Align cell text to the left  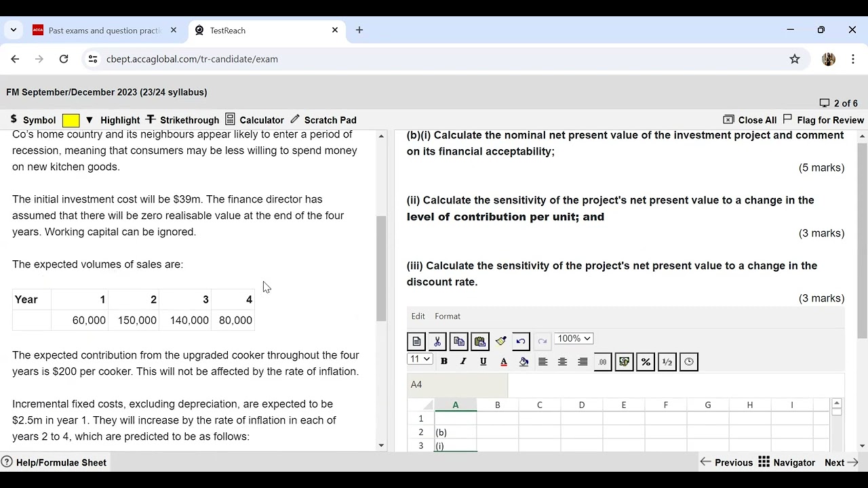(542, 362)
